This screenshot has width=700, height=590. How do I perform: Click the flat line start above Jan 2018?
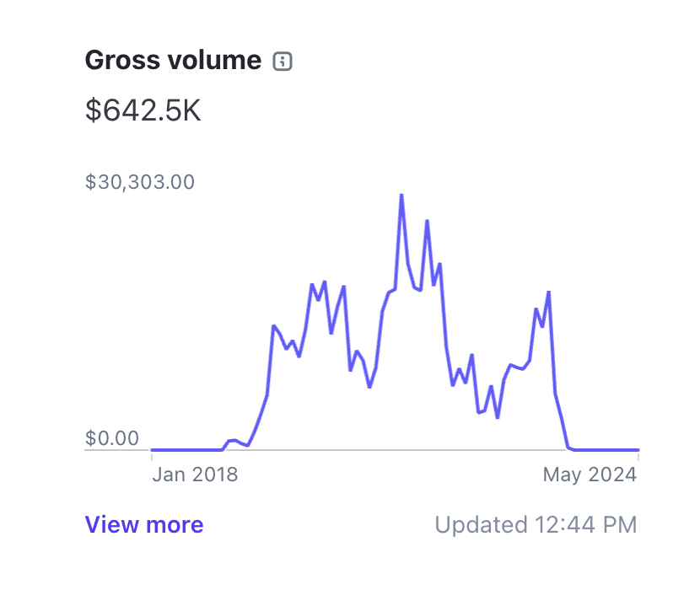coord(153,450)
